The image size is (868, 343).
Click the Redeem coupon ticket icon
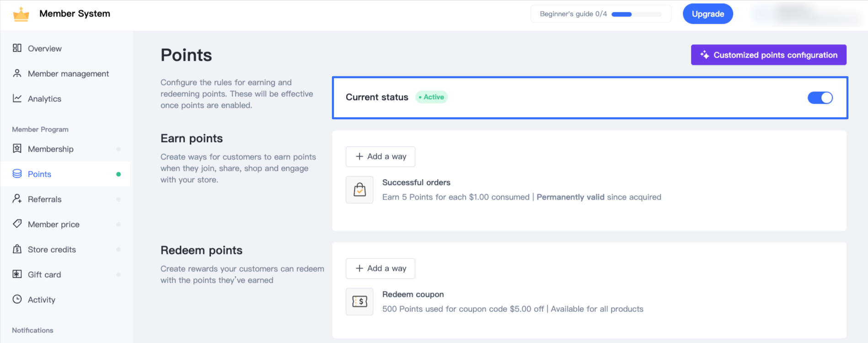359,301
